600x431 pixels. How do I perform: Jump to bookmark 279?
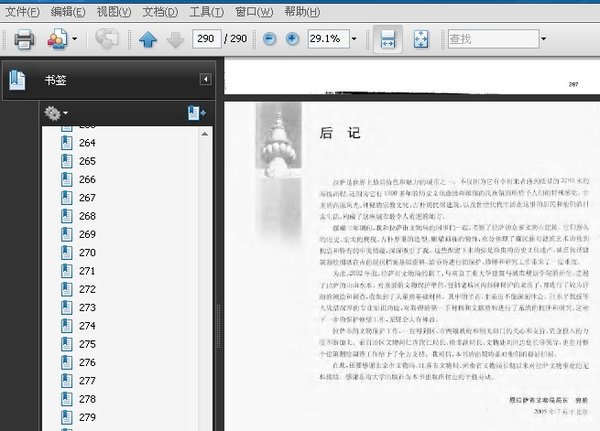click(87, 417)
